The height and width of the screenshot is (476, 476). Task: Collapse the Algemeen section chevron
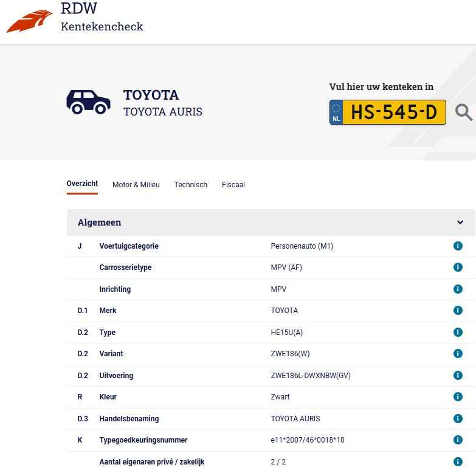coord(460,222)
